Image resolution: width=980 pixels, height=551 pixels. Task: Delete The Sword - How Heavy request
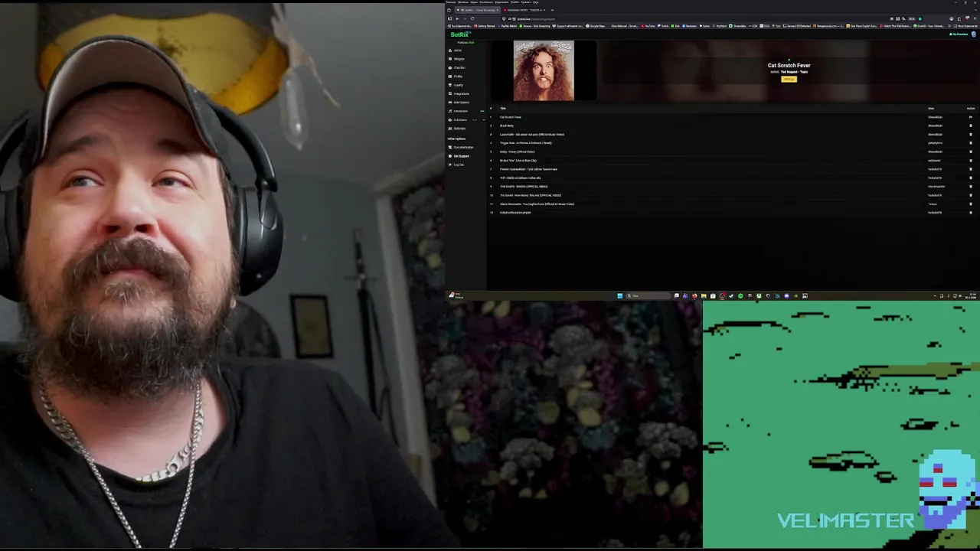pos(971,195)
